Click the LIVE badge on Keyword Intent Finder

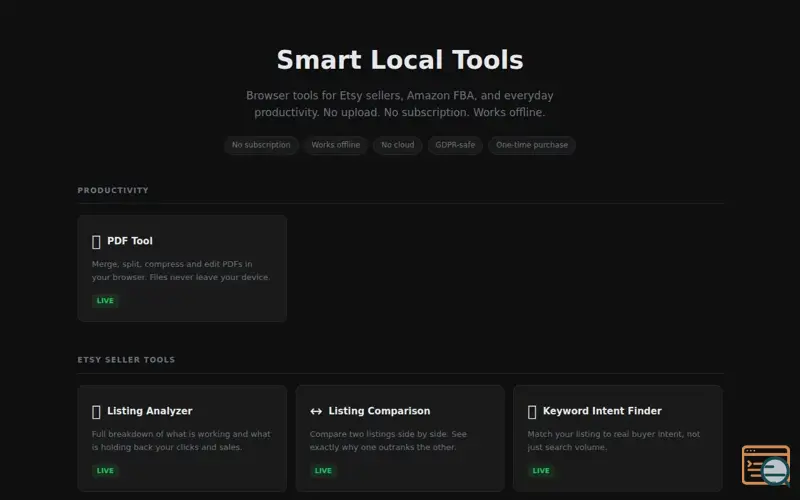tap(541, 470)
